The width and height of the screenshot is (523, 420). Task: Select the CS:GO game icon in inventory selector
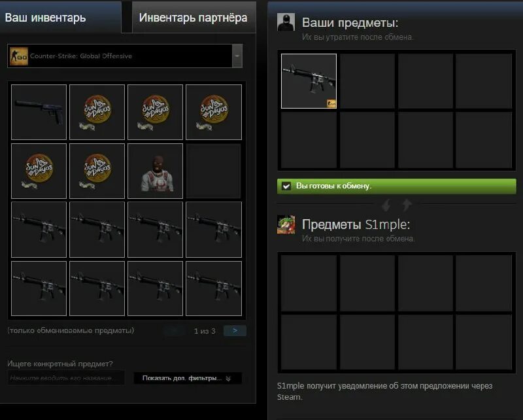point(19,56)
